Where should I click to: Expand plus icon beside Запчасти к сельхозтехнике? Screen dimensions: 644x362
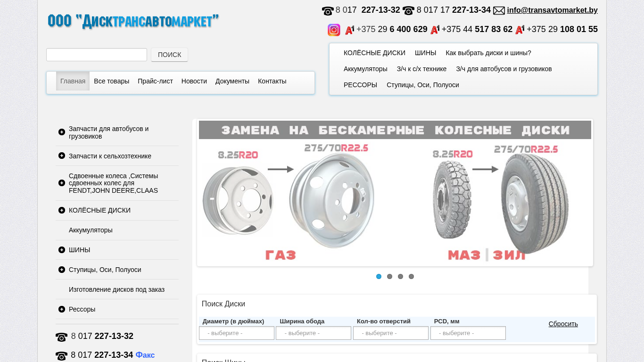(x=62, y=156)
